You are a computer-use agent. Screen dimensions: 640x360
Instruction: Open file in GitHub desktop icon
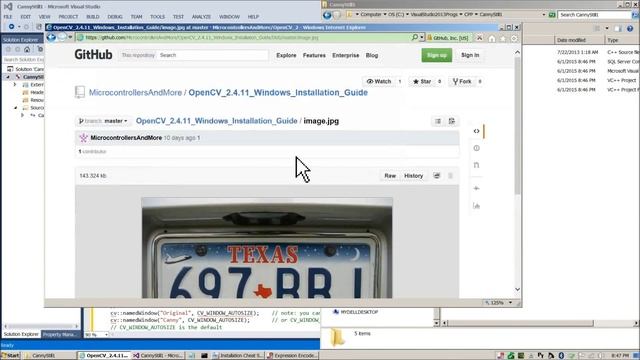click(437, 176)
